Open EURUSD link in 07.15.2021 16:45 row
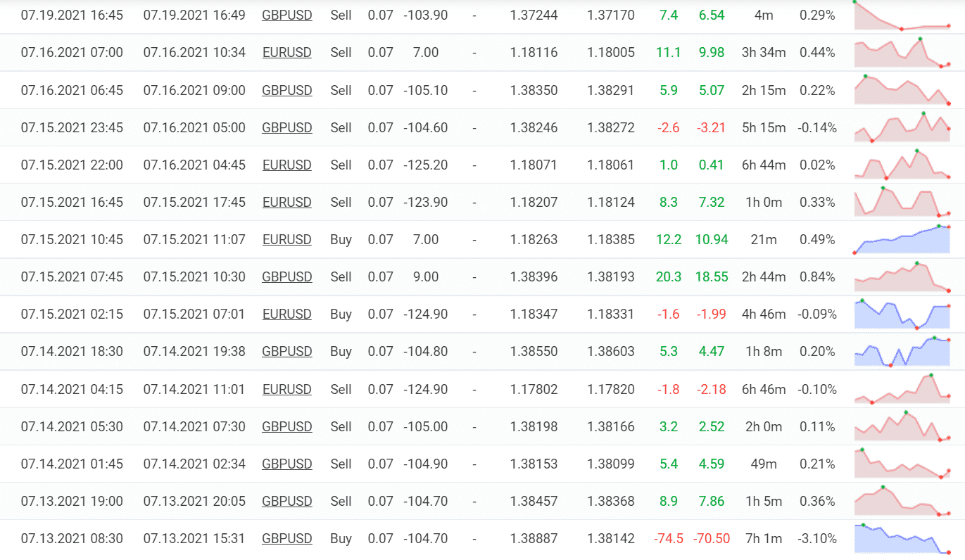Viewport: 965px width, 560px height. point(287,202)
